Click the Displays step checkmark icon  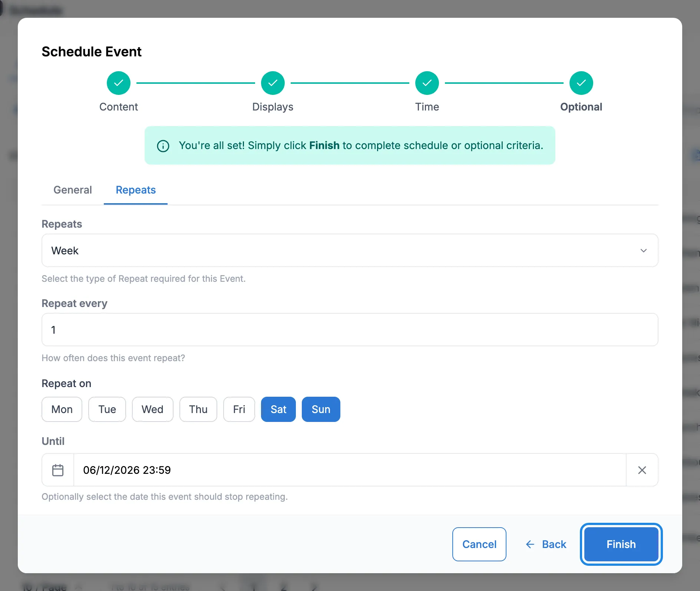[x=273, y=83]
